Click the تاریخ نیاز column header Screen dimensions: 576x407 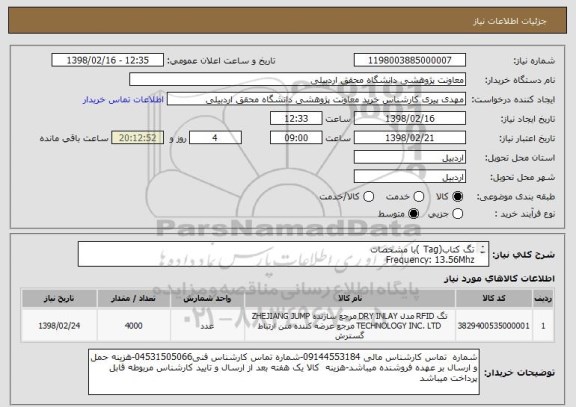click(x=59, y=298)
